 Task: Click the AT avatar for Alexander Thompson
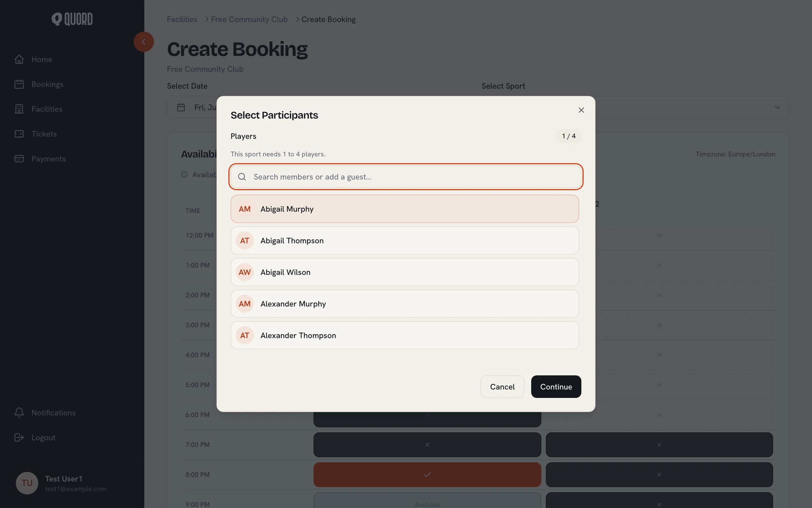coord(245,335)
